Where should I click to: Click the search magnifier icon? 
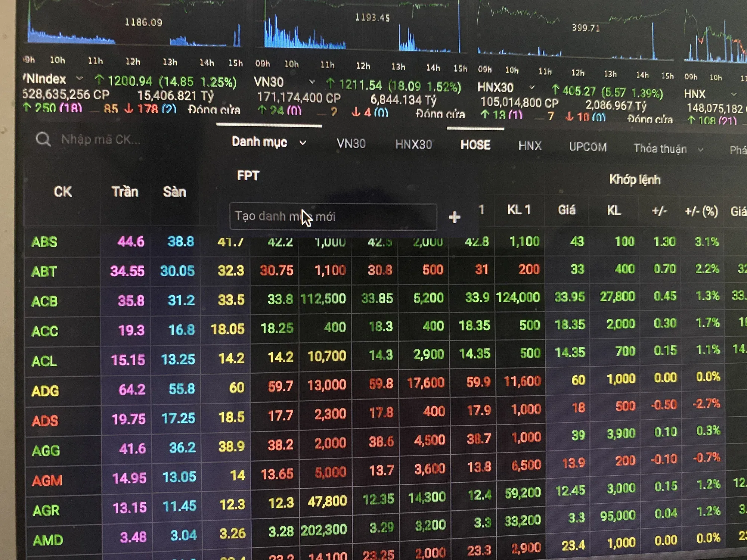[x=43, y=139]
